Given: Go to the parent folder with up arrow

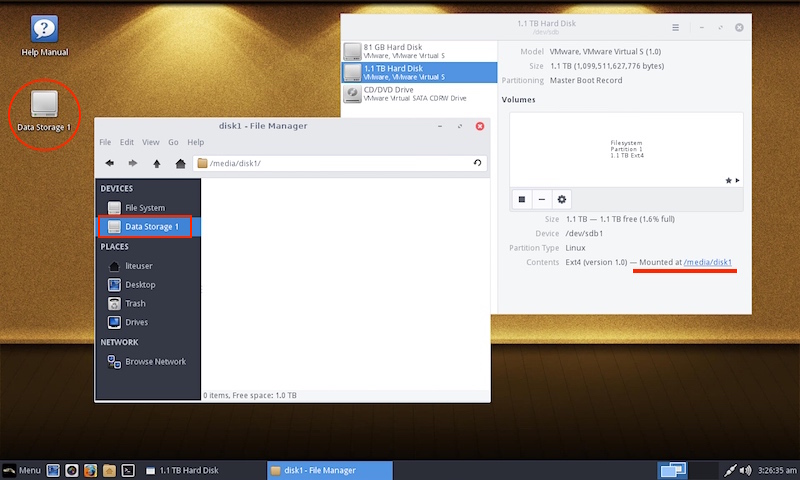Looking at the screenshot, I should point(156,163).
